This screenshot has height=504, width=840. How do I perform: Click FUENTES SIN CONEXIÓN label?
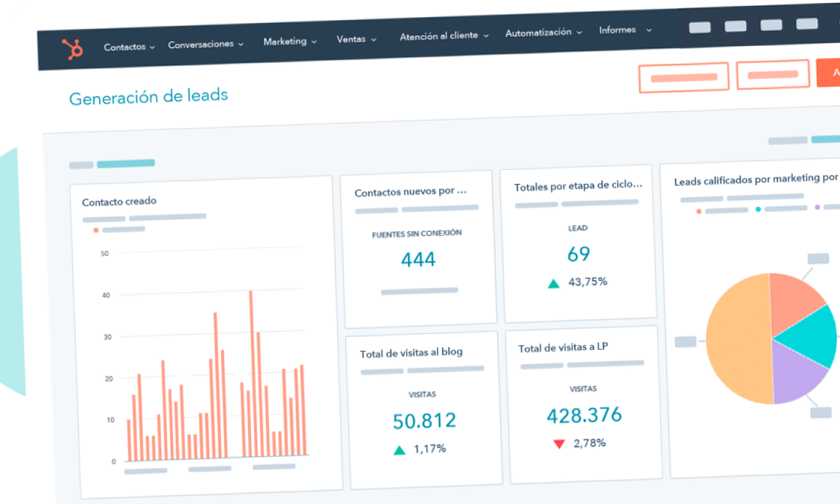417,234
